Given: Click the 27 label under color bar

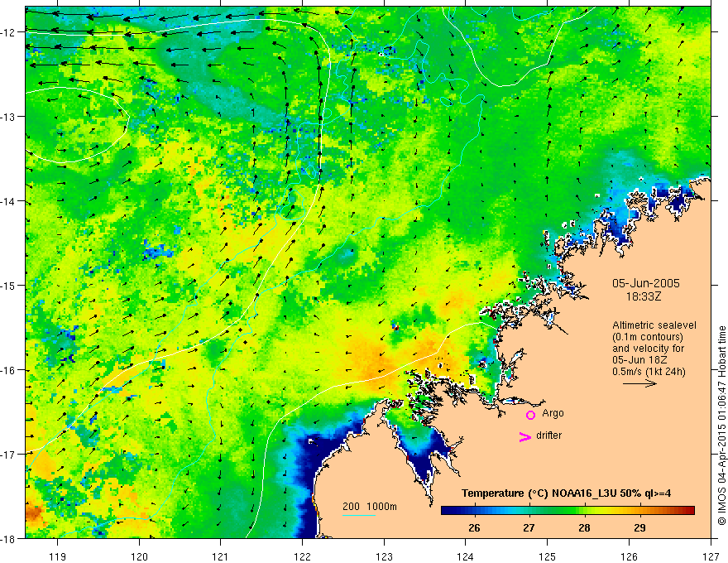Looking at the screenshot, I should [529, 527].
